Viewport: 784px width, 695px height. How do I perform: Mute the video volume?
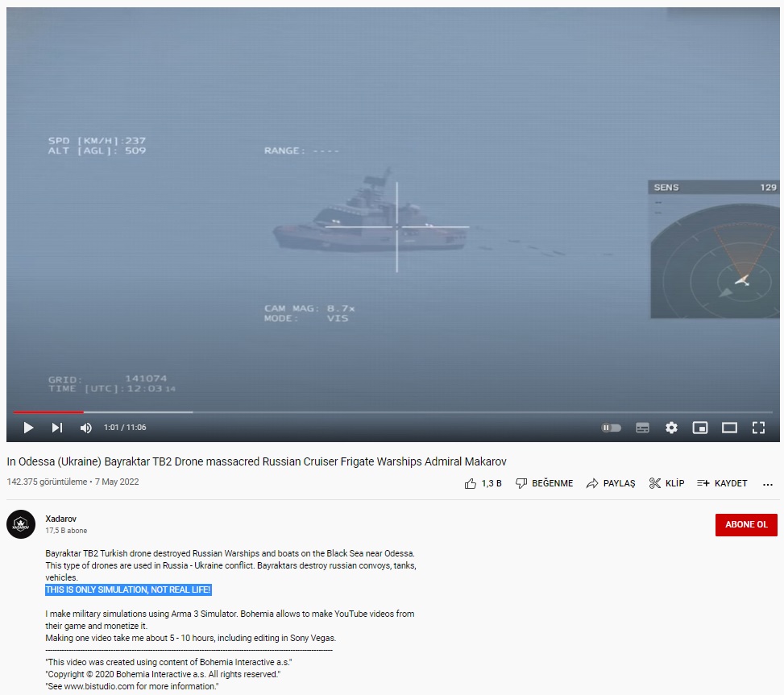(x=85, y=428)
